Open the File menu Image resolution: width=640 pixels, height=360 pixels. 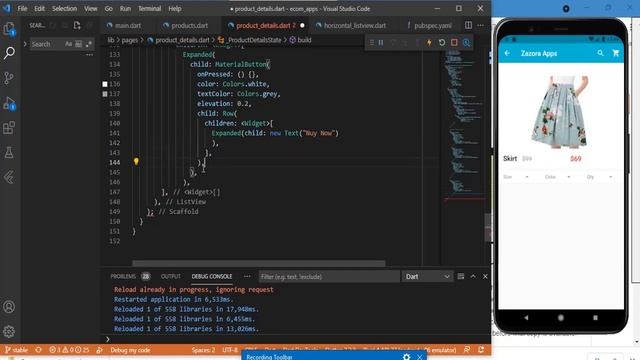[x=22, y=9]
